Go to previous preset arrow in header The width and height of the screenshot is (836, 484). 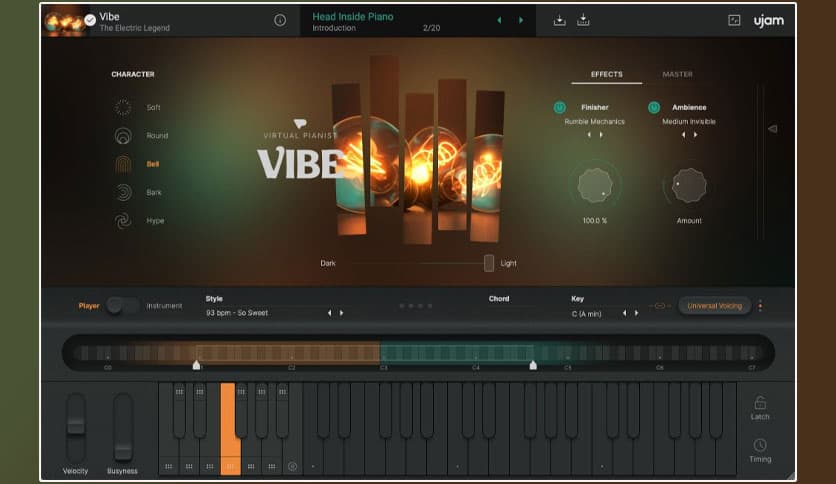pyautogui.click(x=500, y=20)
